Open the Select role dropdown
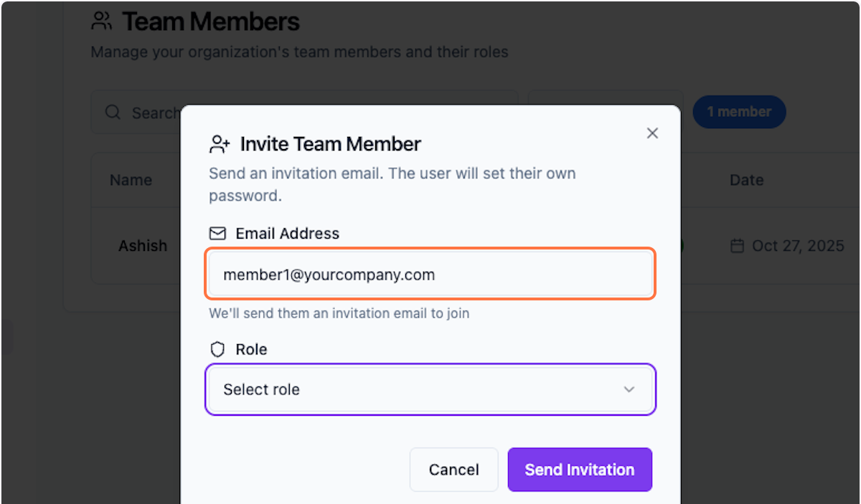Image resolution: width=861 pixels, height=504 pixels. point(430,389)
